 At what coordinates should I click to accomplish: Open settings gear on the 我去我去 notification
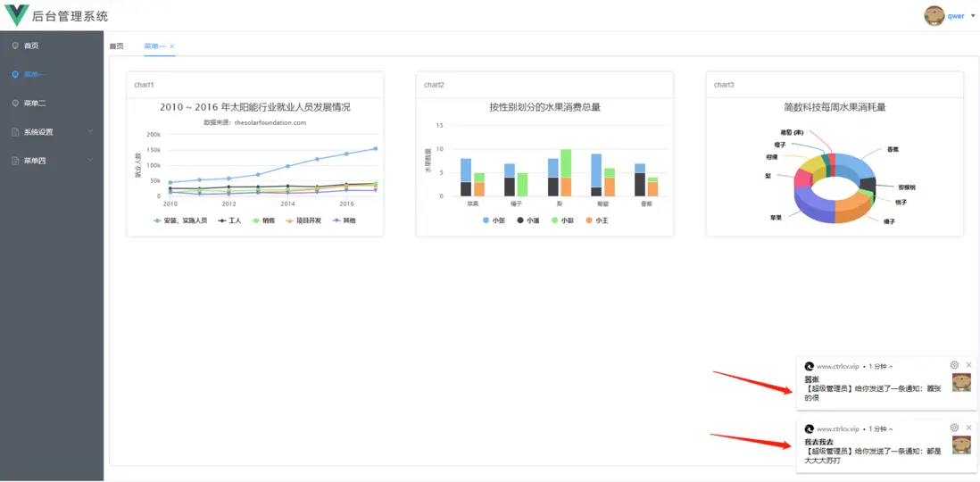click(954, 428)
